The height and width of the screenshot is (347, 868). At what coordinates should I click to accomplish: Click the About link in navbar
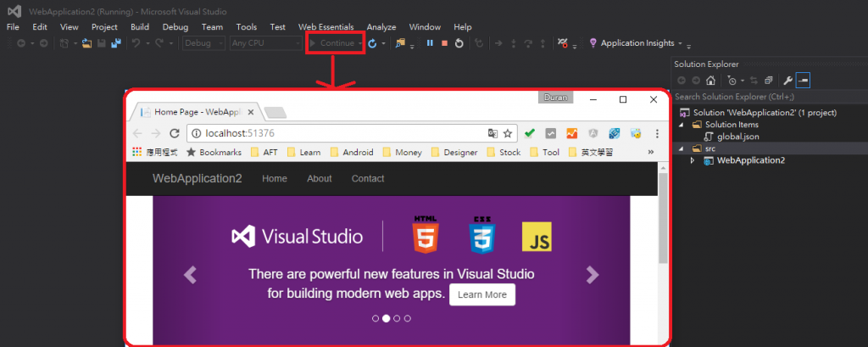pos(320,178)
